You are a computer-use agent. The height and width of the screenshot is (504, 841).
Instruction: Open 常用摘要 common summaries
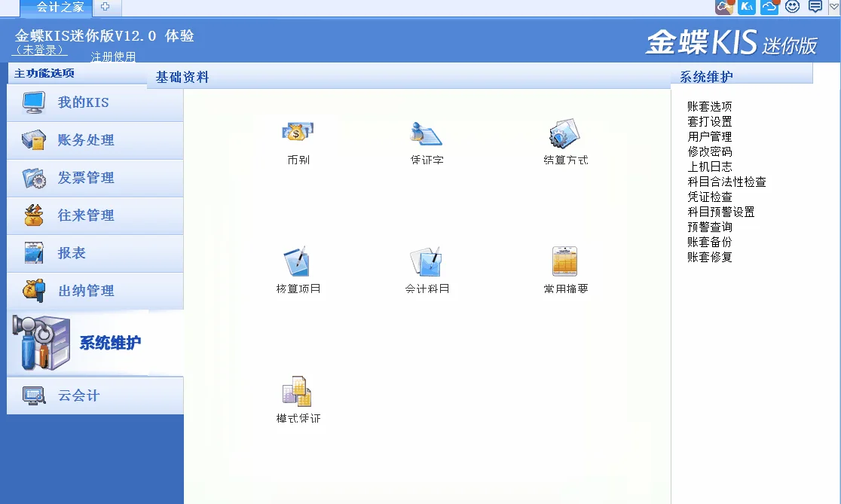point(564,266)
